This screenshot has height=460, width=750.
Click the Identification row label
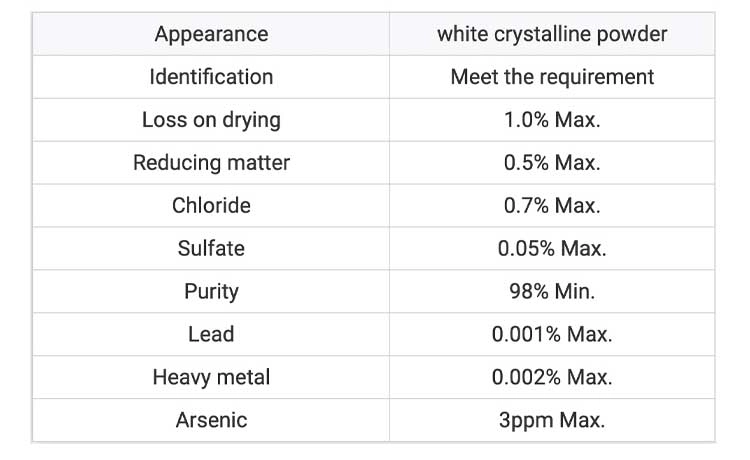pyautogui.click(x=211, y=77)
